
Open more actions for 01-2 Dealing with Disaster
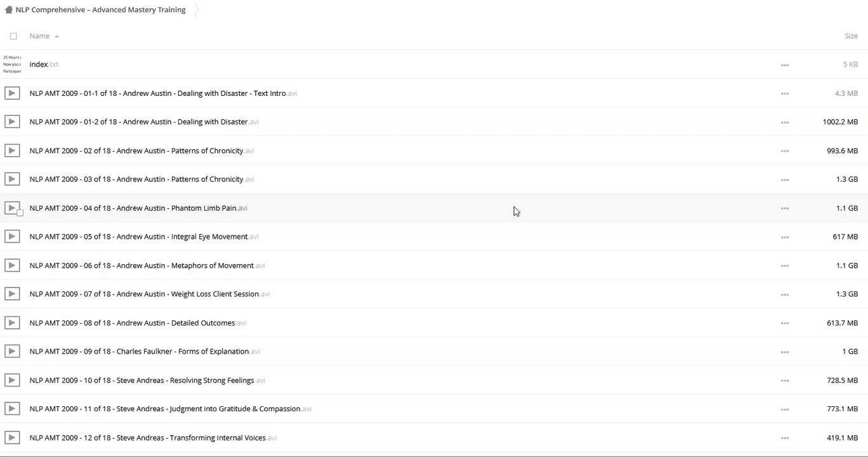pyautogui.click(x=785, y=123)
